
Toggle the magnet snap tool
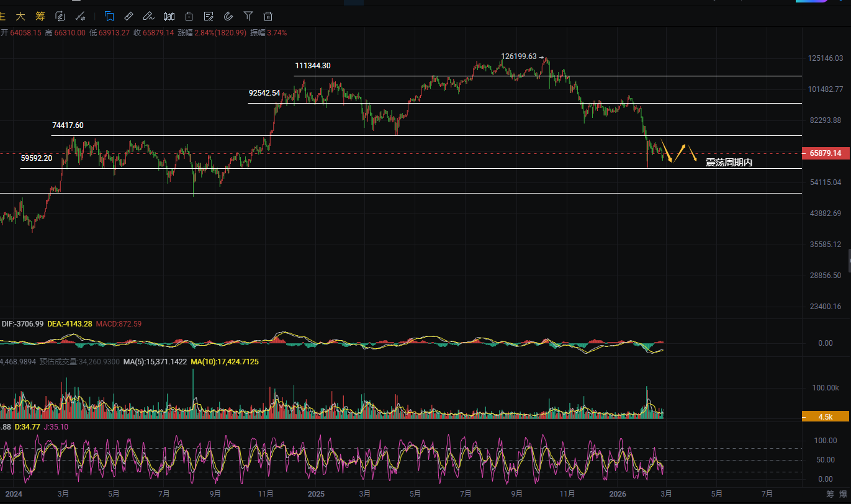[228, 16]
